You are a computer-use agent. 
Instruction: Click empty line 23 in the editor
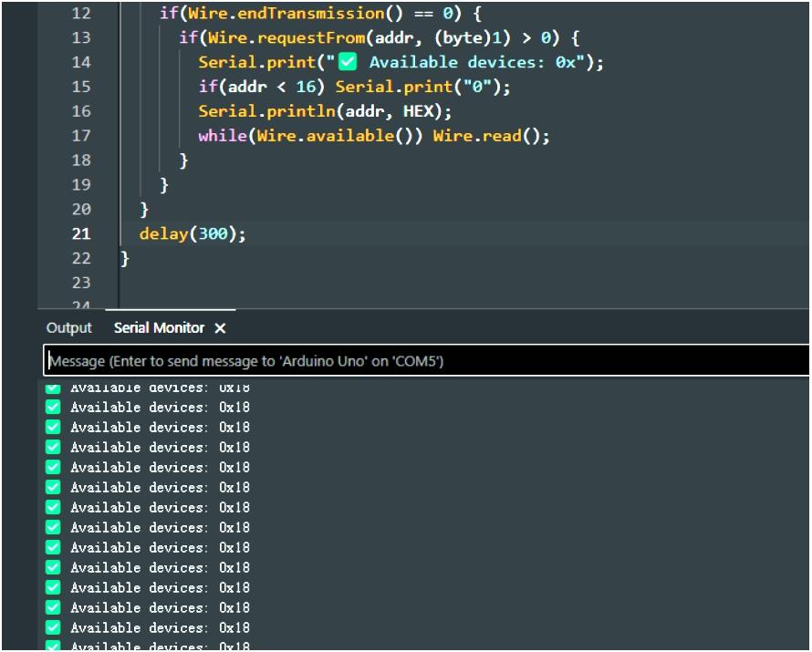(x=365, y=283)
